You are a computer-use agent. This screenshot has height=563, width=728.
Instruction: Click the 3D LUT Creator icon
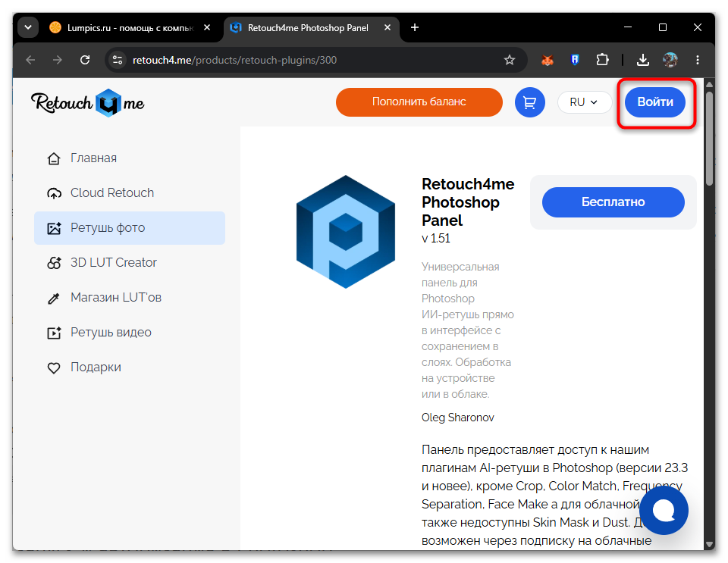click(54, 263)
